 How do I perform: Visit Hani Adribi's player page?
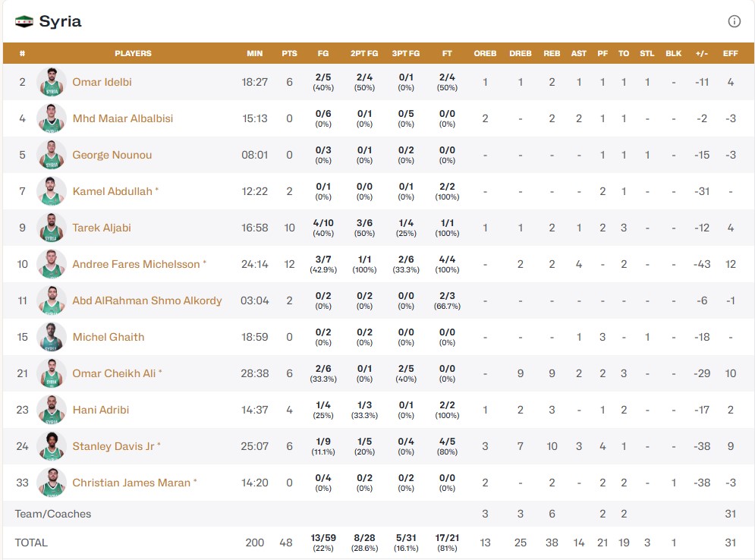[100, 410]
